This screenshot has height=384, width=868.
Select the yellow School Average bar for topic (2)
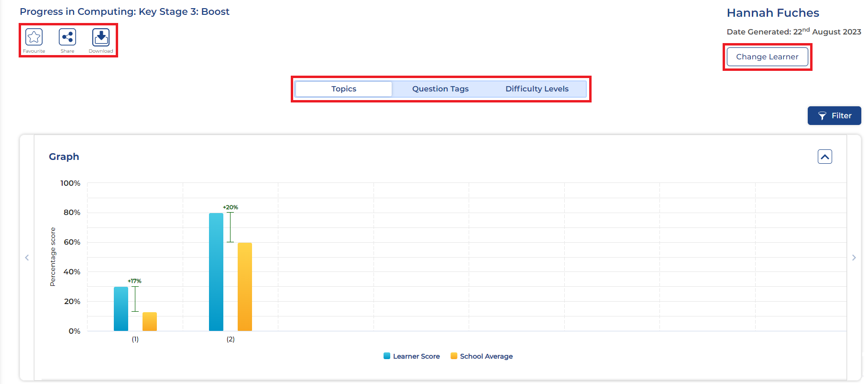(x=245, y=287)
